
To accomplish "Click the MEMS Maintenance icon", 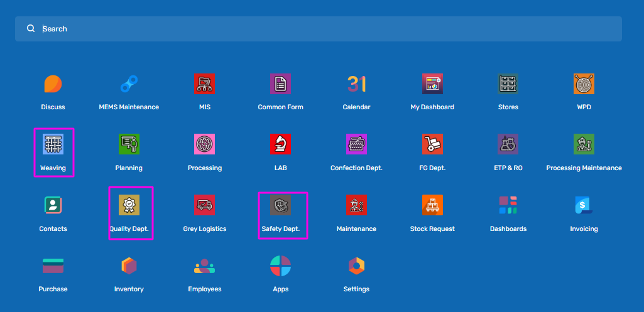I will [129, 84].
